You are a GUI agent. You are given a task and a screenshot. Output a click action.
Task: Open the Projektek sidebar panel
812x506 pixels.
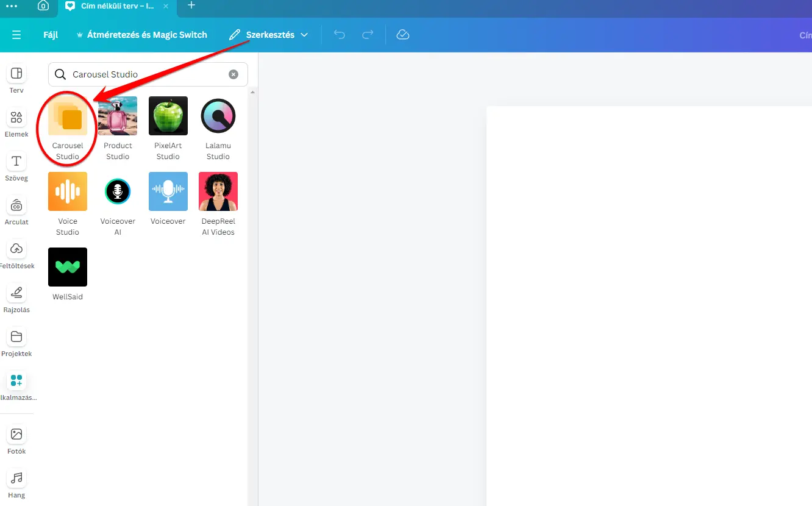click(16, 343)
